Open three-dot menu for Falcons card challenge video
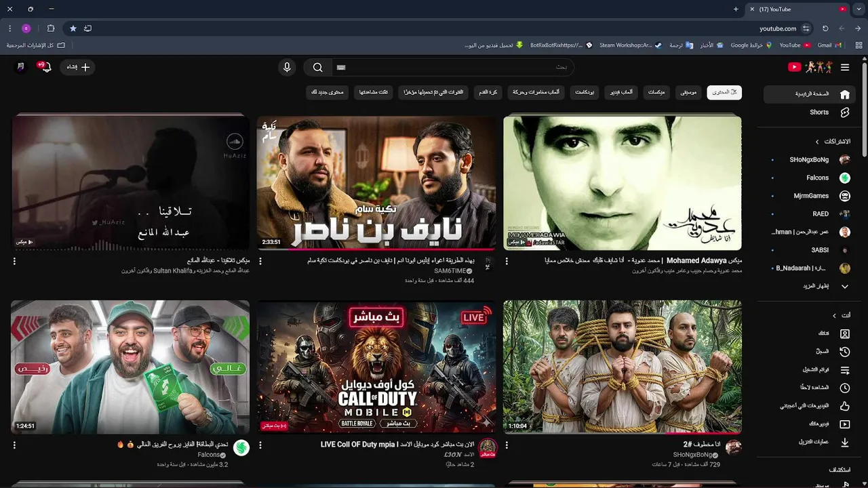The height and width of the screenshot is (488, 868). tap(14, 445)
